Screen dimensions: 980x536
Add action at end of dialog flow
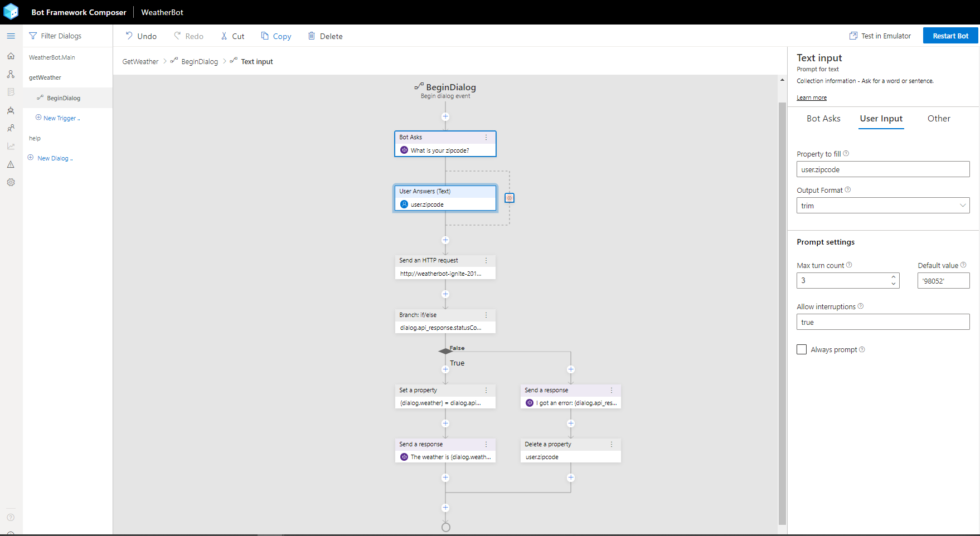coord(445,508)
